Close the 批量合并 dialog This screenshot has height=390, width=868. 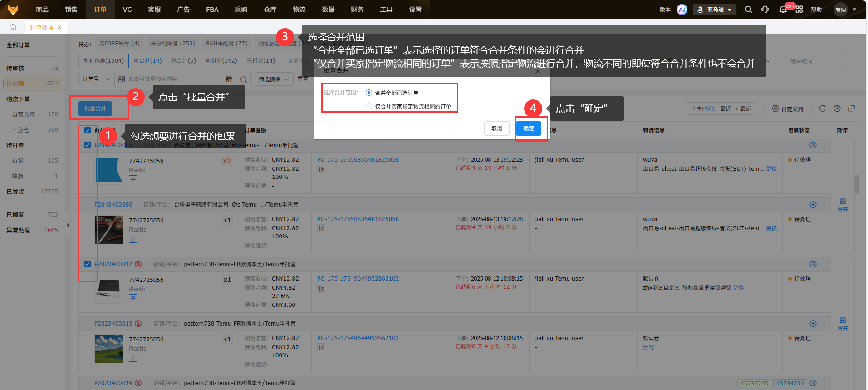pyautogui.click(x=538, y=71)
